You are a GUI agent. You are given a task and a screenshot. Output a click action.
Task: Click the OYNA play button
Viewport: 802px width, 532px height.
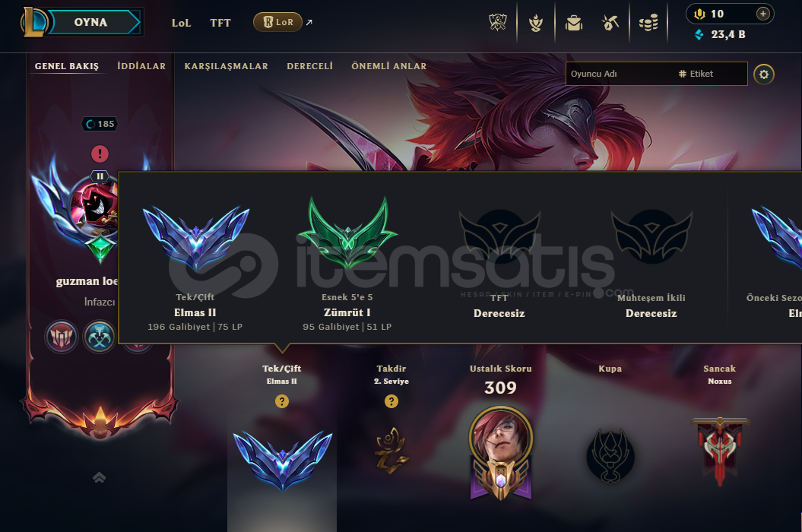(x=90, y=22)
